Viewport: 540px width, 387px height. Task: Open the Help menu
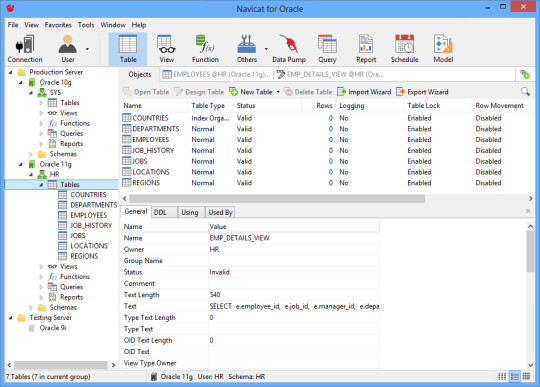tap(139, 25)
